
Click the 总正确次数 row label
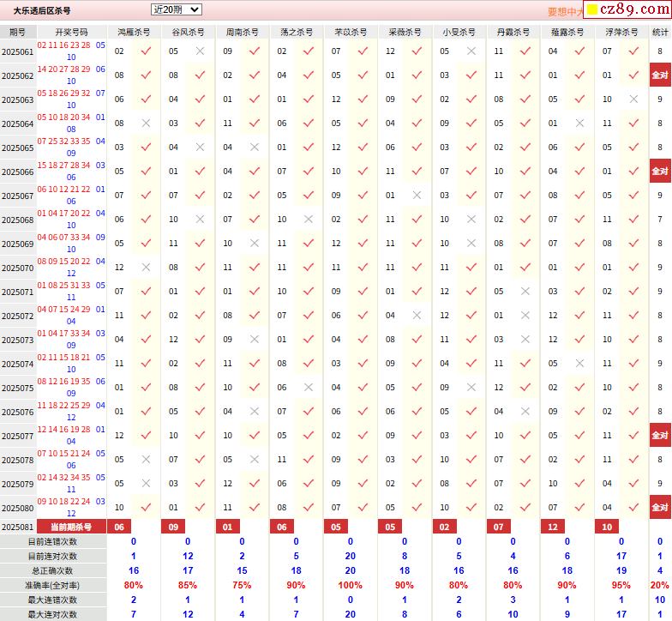click(53, 571)
